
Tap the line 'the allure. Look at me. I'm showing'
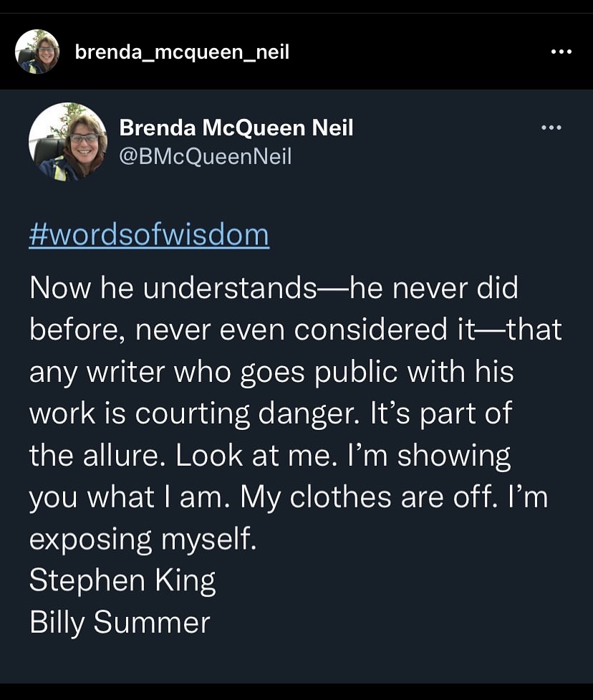click(270, 456)
